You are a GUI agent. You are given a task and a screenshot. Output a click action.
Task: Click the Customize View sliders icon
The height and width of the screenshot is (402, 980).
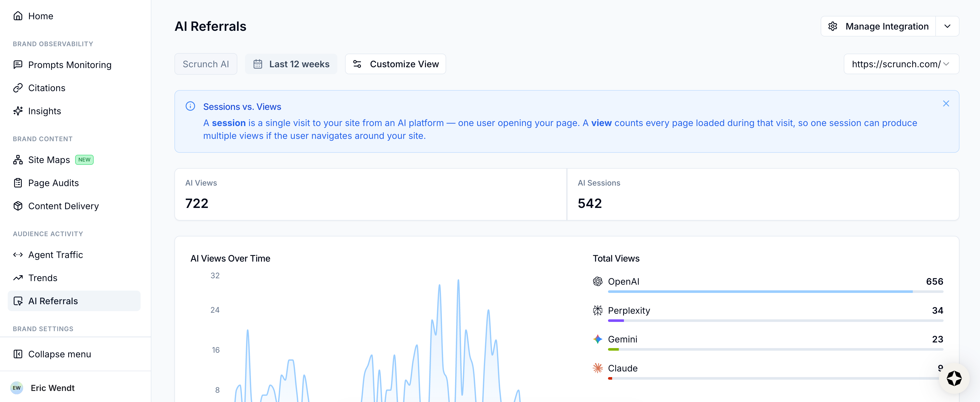(357, 64)
